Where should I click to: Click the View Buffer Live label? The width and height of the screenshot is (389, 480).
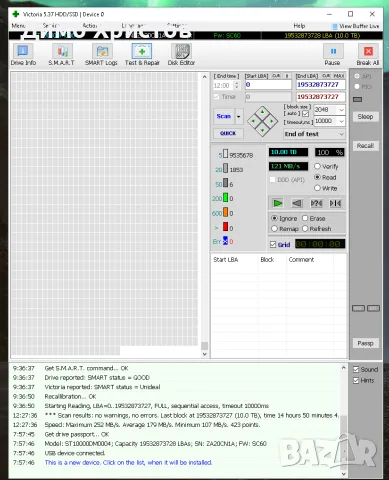[359, 26]
